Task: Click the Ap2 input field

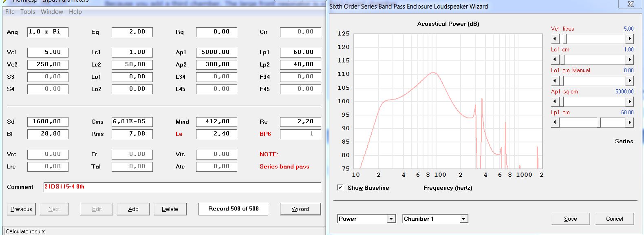Action: point(216,64)
